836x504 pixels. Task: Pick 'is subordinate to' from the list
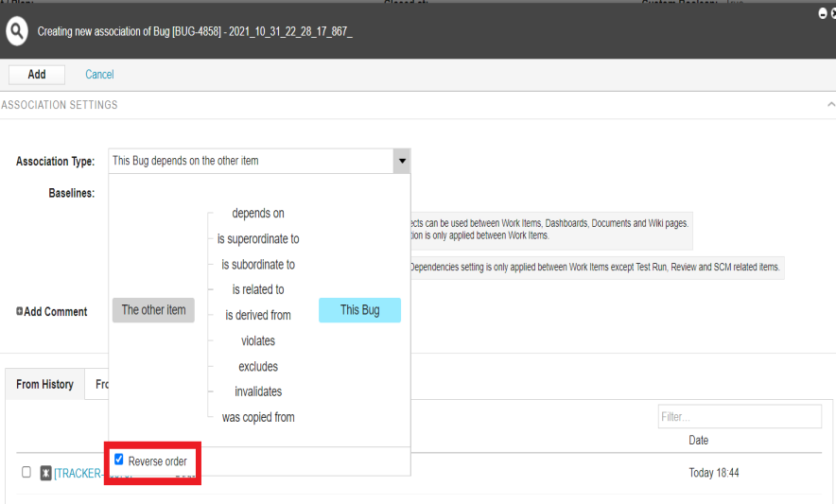point(258,265)
